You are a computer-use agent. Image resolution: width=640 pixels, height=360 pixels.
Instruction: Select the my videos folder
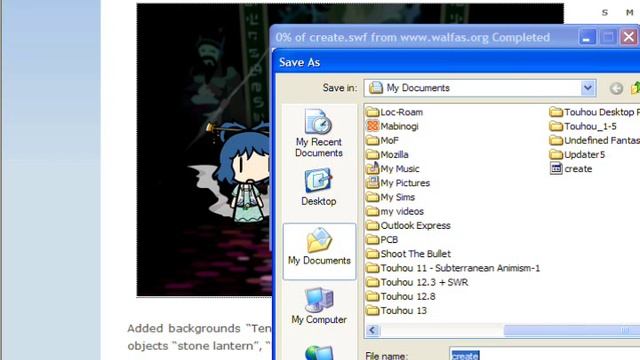(x=395, y=211)
